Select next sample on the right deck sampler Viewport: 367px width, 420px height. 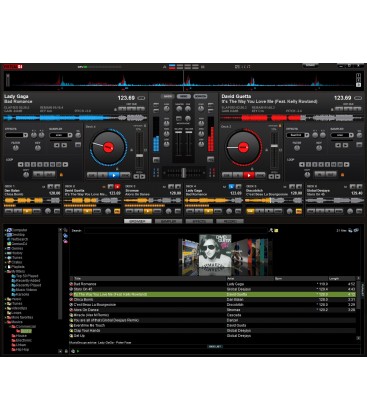pos(345,145)
